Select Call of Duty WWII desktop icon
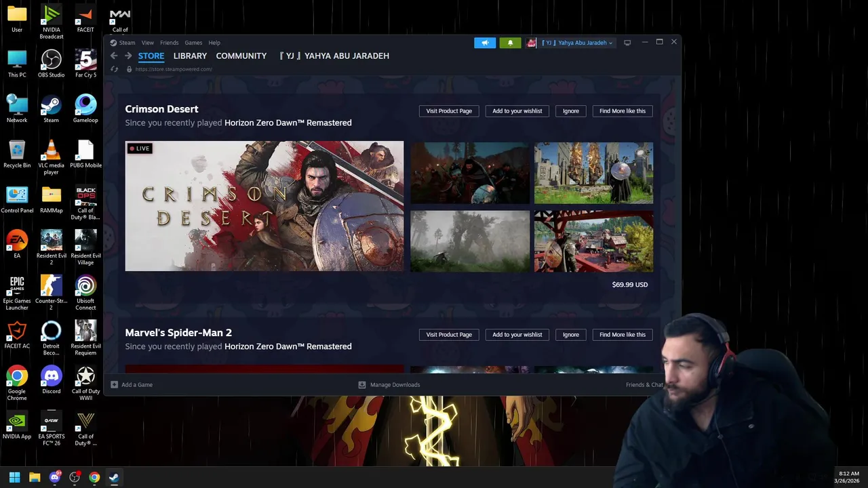This screenshot has height=488, width=868. click(x=85, y=384)
